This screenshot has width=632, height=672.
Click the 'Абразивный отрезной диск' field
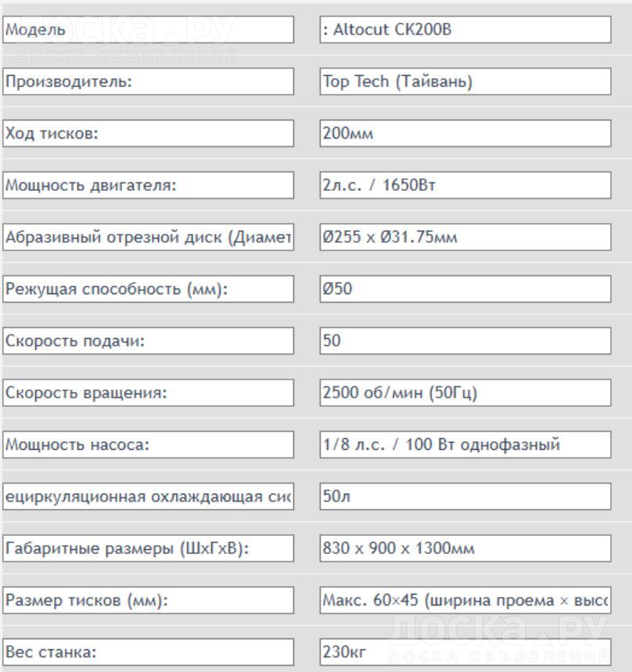click(148, 238)
